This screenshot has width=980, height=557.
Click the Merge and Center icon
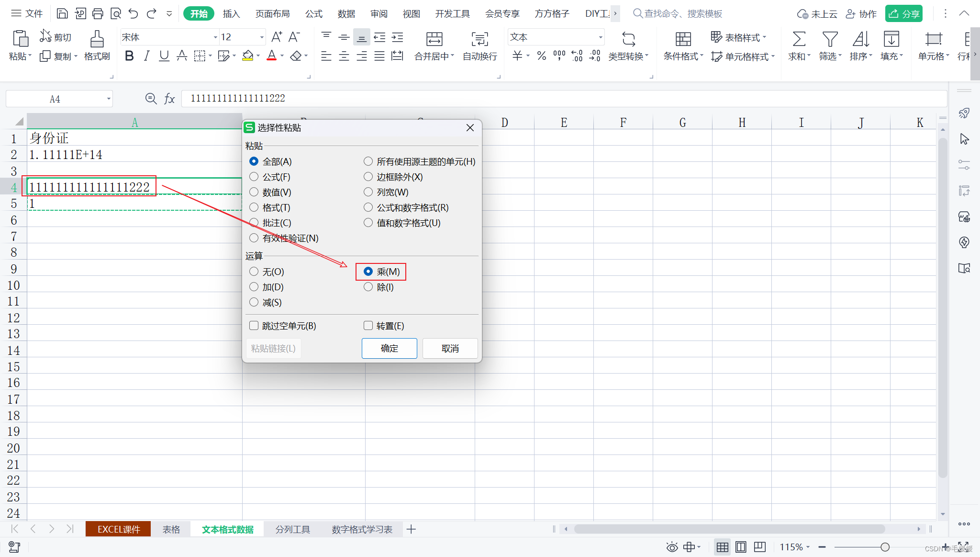point(434,39)
